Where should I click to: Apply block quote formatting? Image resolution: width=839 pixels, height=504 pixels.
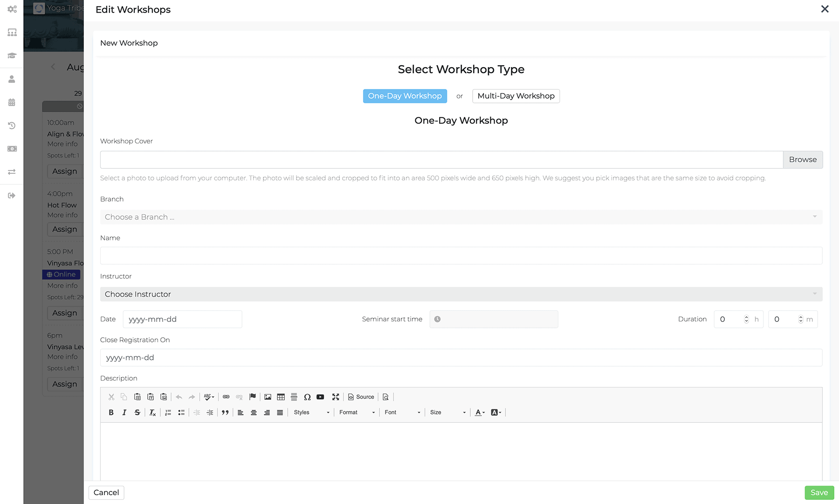coord(225,412)
